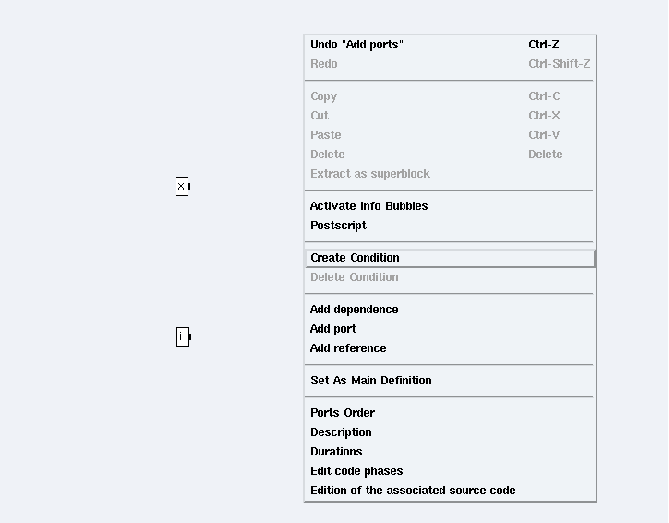Image resolution: width=669 pixels, height=523 pixels.
Task: Click the greyed Extract as superblock entry
Action: (450, 174)
